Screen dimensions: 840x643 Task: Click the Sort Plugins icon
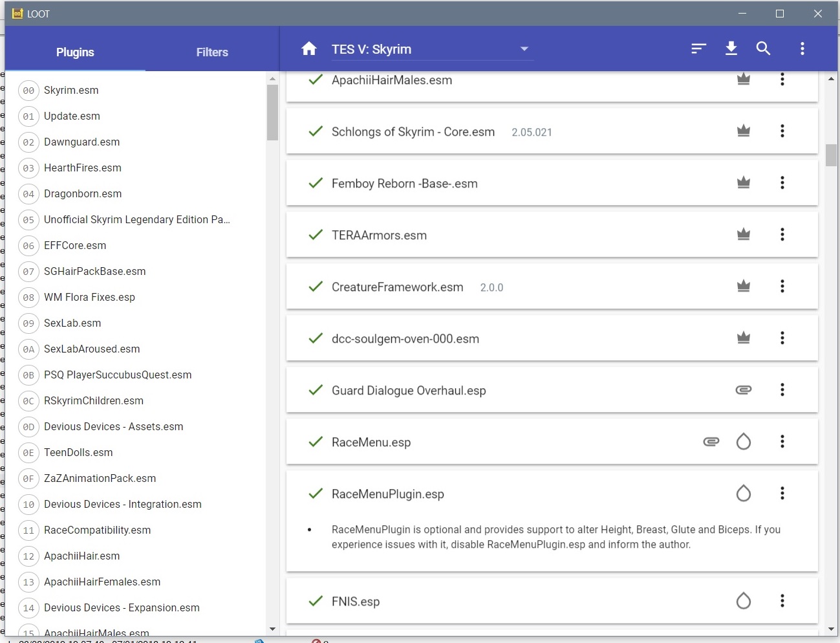tap(698, 49)
